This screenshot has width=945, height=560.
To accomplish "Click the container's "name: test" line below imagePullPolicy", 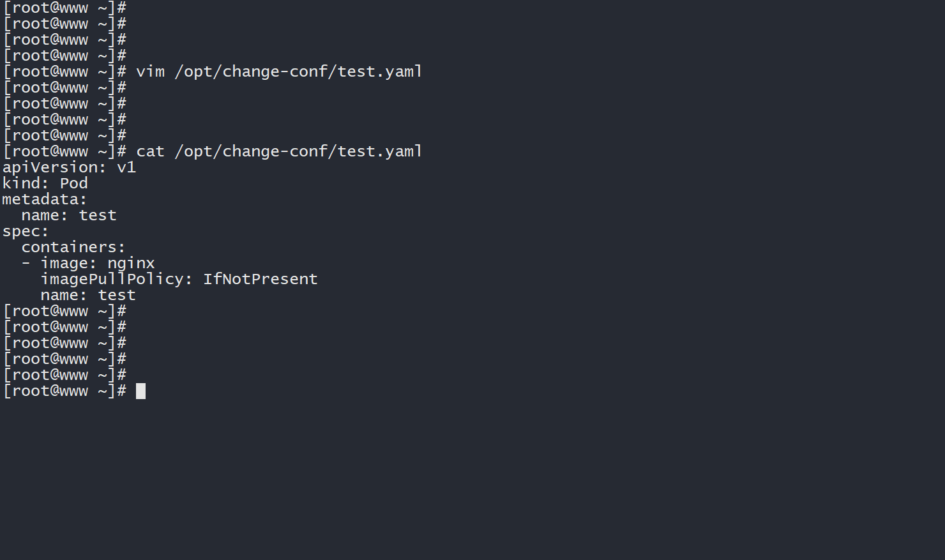I will pos(88,295).
